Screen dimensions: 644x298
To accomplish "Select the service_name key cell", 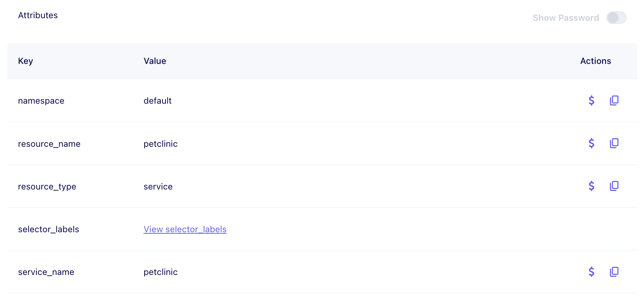I will point(46,272).
